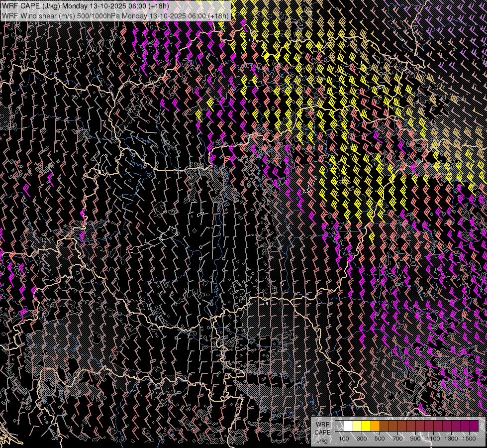487x448 pixels.
Task: Click the 100 label on the legend
Action: [x=344, y=439]
